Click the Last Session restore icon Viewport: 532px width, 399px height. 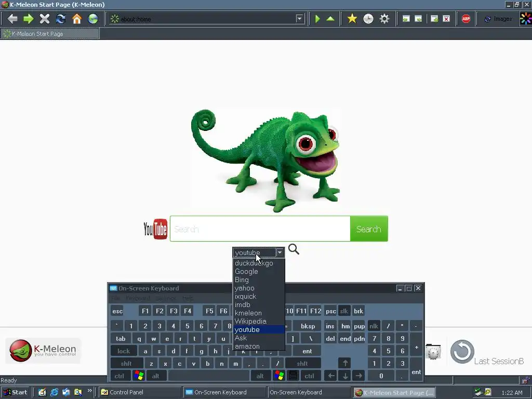tap(462, 352)
